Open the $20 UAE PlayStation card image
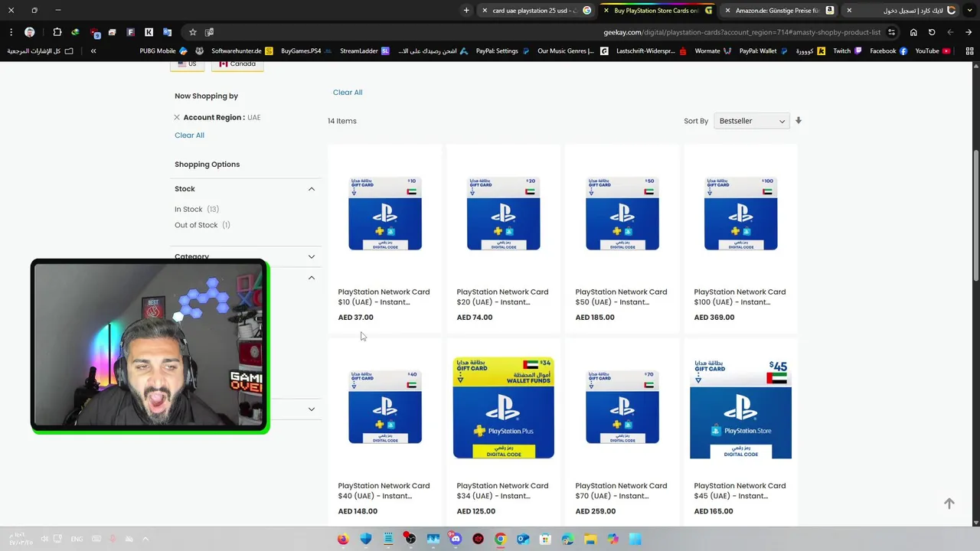980x551 pixels. 504,214
